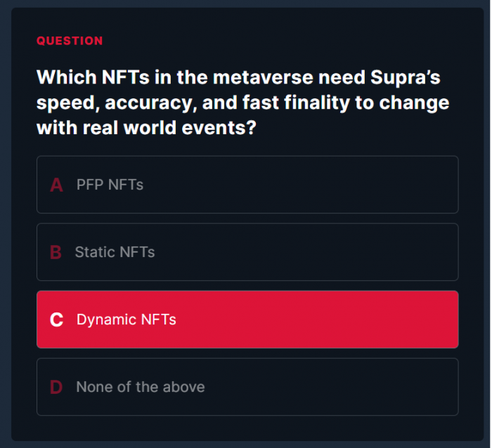Image resolution: width=492 pixels, height=448 pixels.
Task: Choose Static NFTs as the answer
Action: click(115, 252)
